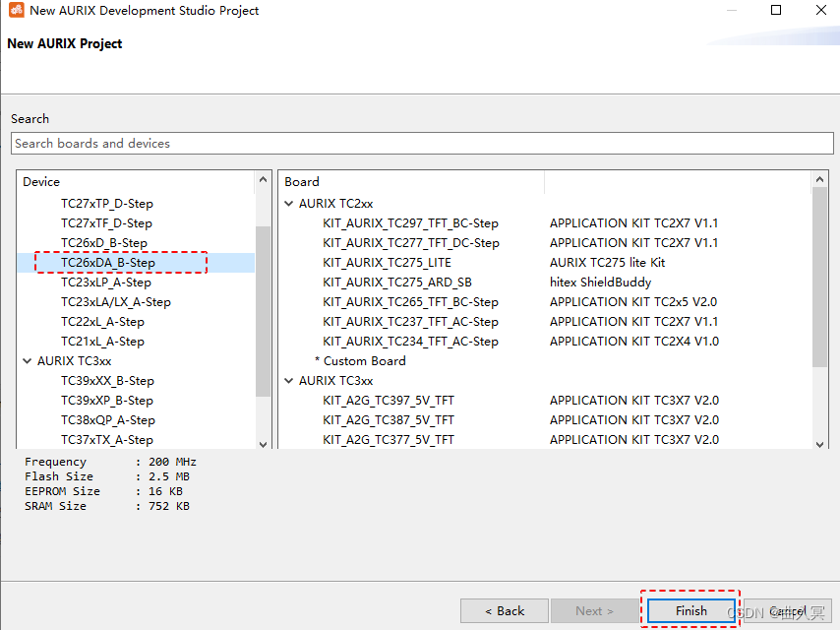Click the Board column header

[411, 182]
